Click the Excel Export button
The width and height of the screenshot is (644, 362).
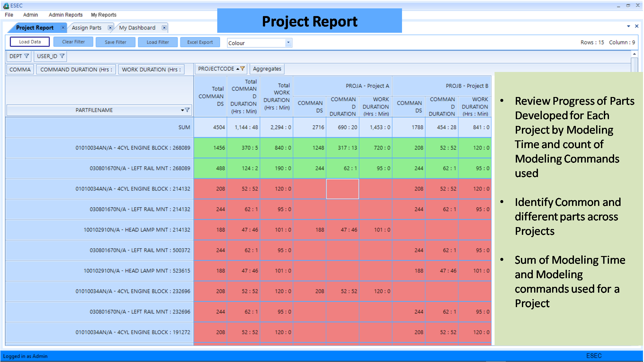pyautogui.click(x=200, y=42)
